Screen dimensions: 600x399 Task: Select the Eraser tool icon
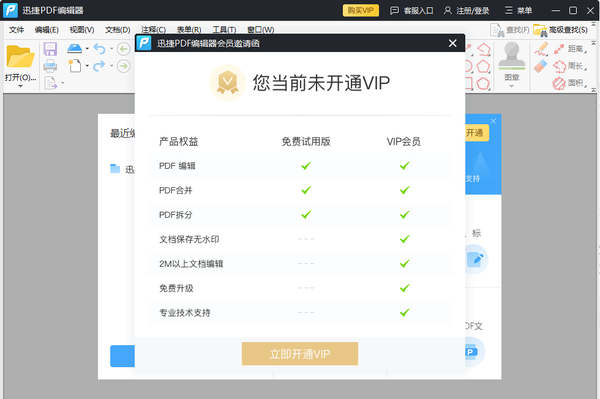(541, 66)
